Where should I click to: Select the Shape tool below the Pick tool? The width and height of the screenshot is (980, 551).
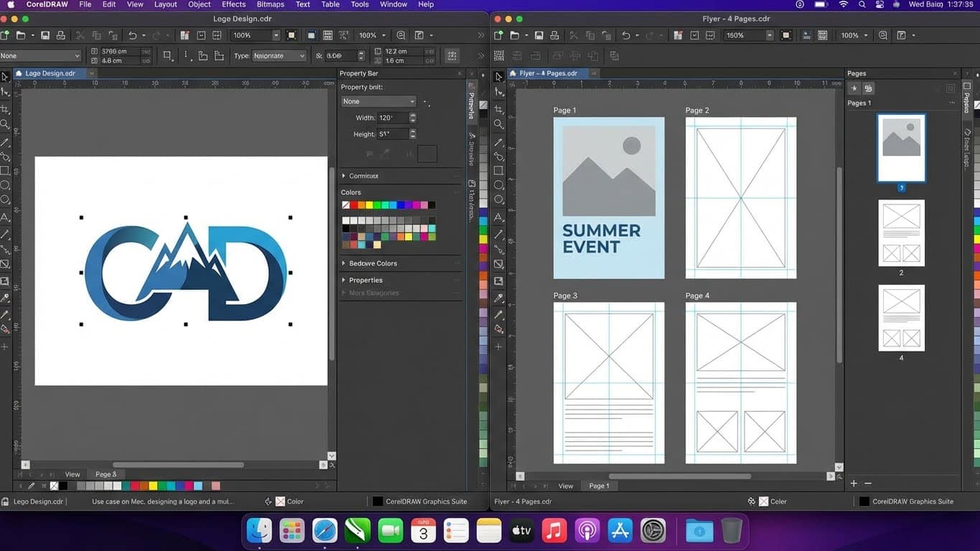click(5, 92)
